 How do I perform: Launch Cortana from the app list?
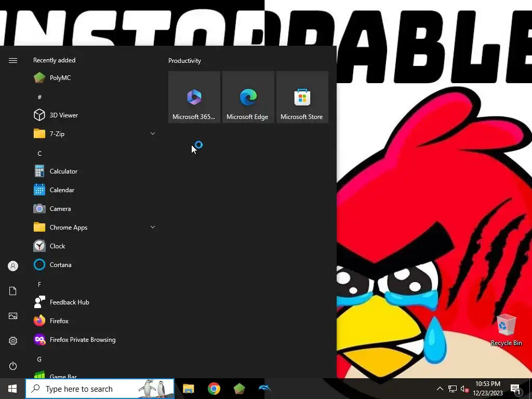[x=95, y=264]
